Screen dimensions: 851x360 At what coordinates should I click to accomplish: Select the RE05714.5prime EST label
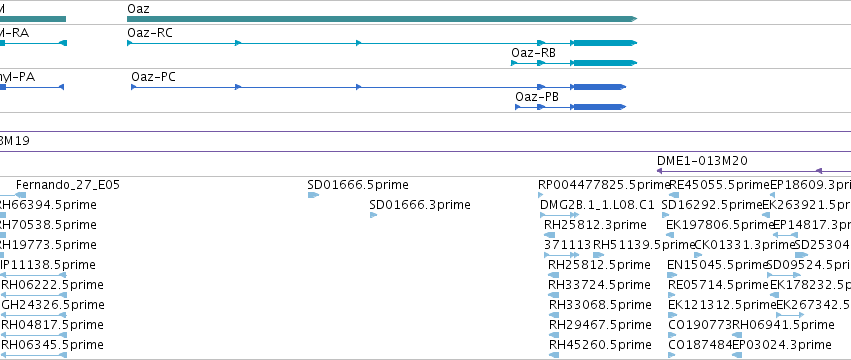pyautogui.click(x=719, y=285)
